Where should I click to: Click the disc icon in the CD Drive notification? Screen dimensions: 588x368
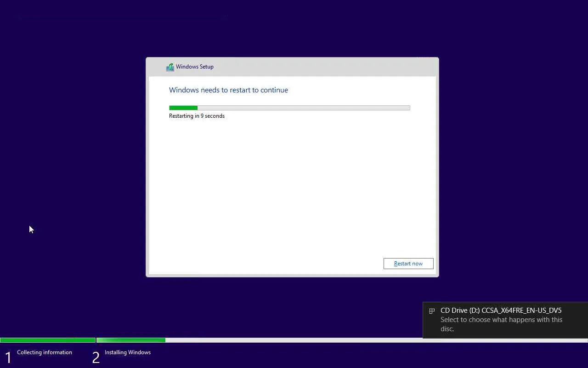(x=432, y=311)
